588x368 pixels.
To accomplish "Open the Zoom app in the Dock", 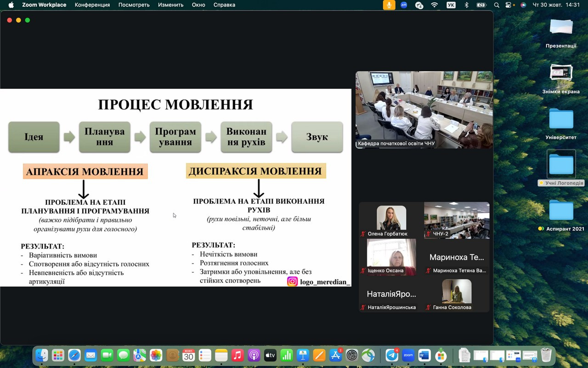I will [408, 355].
